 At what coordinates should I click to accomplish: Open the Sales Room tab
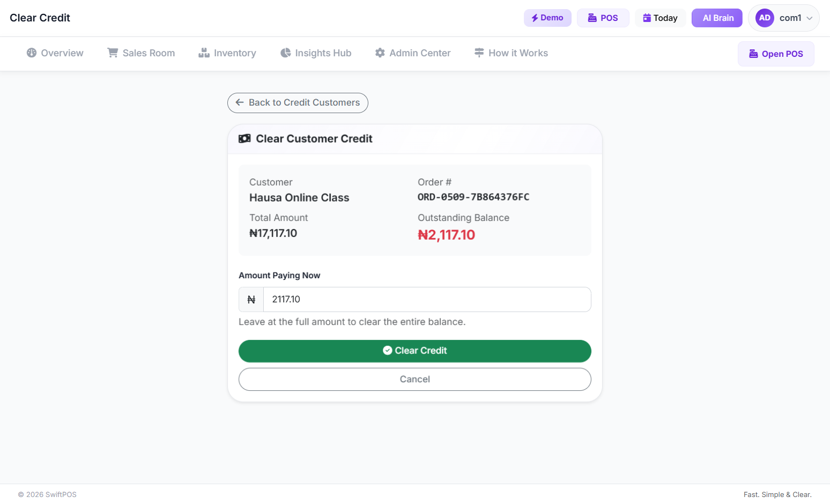(141, 53)
